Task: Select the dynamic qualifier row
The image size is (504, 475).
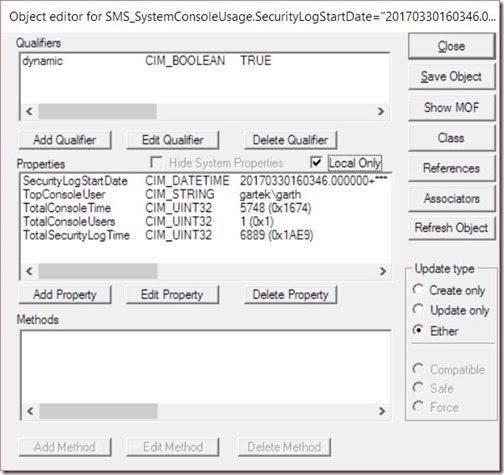Action: (205, 61)
